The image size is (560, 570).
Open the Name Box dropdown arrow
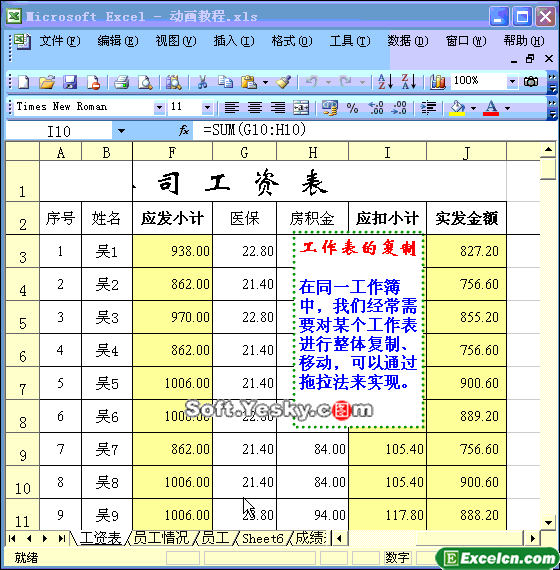(x=121, y=131)
